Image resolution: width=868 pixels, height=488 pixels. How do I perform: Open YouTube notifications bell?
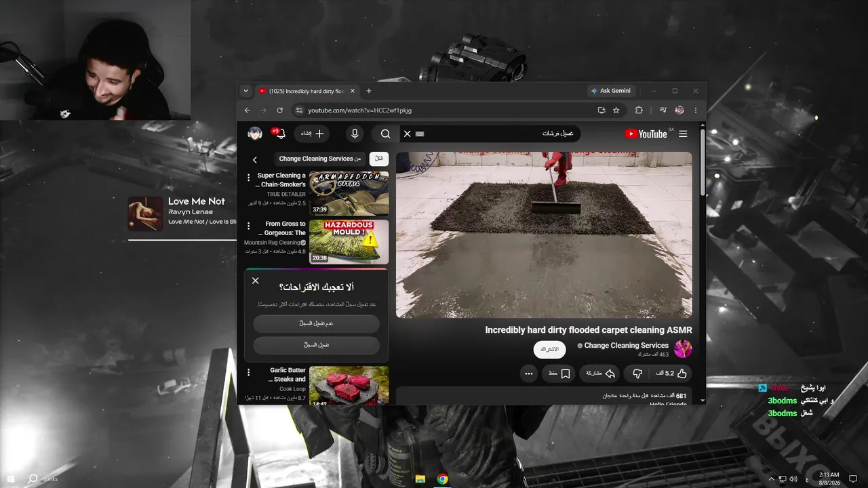click(279, 134)
